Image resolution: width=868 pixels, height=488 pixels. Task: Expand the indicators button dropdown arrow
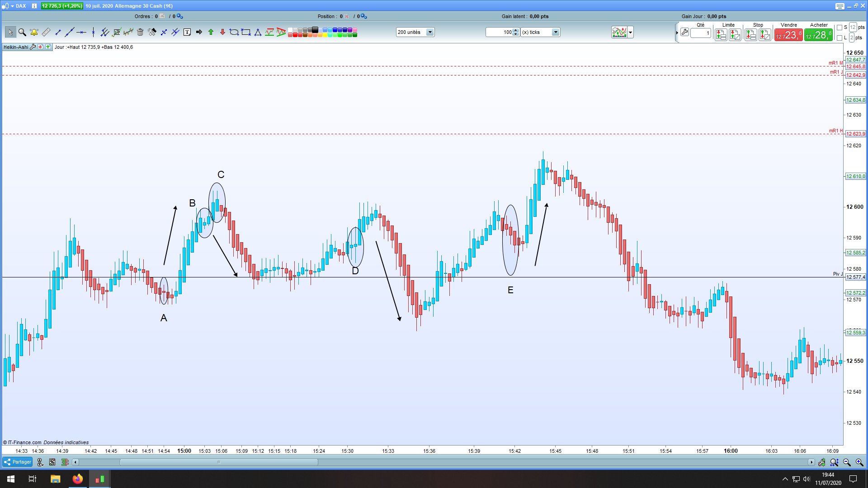(x=631, y=32)
